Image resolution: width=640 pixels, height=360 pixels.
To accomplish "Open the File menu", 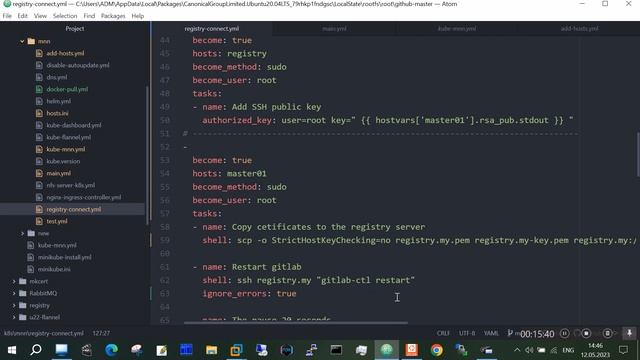I will tap(7, 16).
